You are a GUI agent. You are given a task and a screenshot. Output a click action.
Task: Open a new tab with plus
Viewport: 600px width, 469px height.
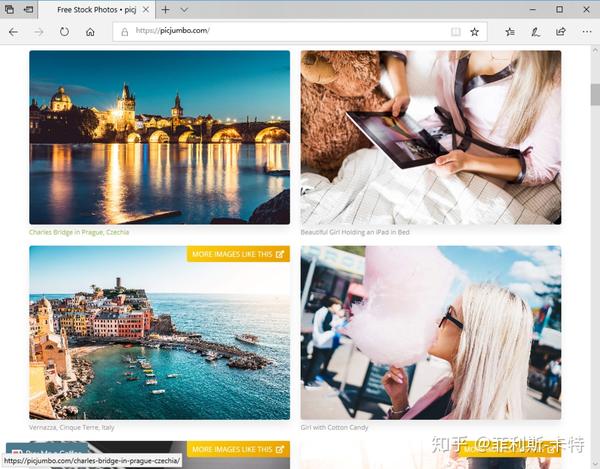tap(165, 10)
